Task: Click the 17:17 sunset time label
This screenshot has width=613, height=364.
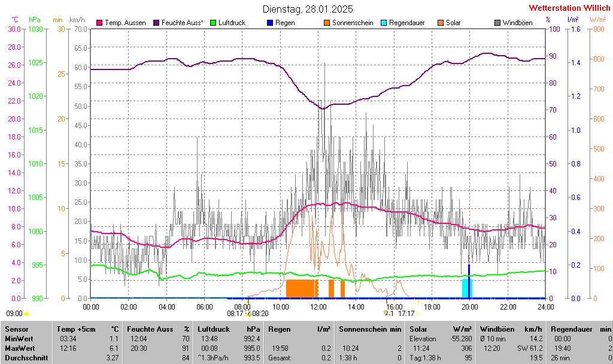Action: [x=406, y=314]
